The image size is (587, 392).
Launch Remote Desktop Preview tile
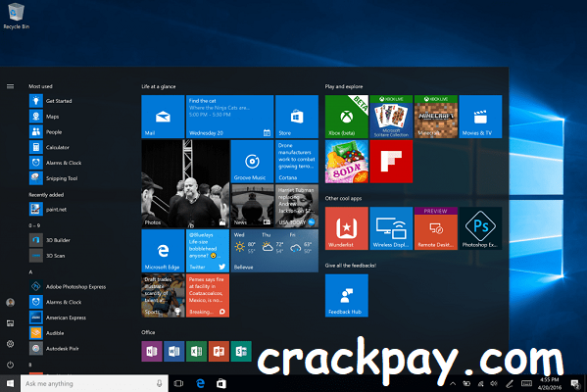point(436,228)
